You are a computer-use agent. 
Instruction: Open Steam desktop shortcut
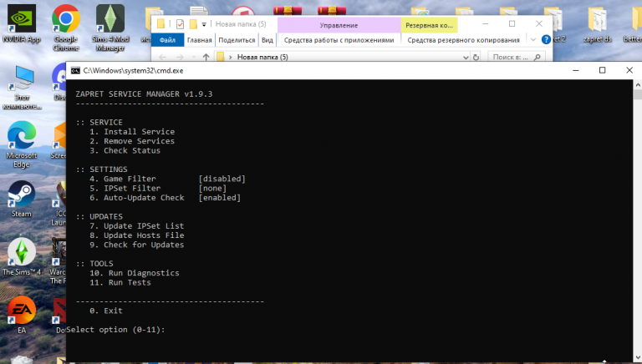21,200
